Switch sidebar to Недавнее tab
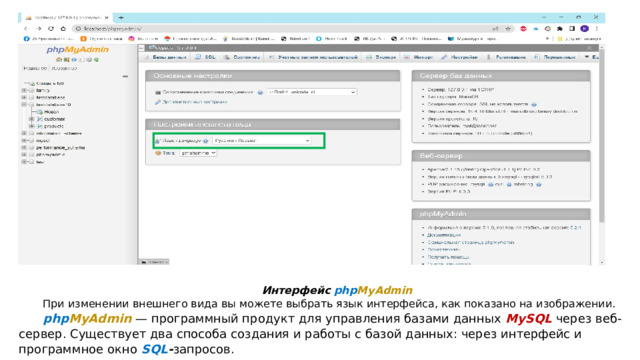The image size is (640, 360). pos(35,68)
